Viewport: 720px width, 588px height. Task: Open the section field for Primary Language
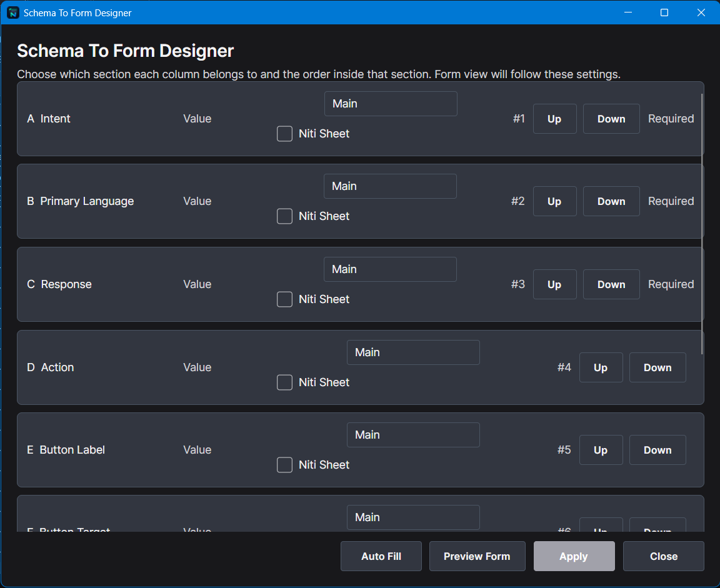390,186
